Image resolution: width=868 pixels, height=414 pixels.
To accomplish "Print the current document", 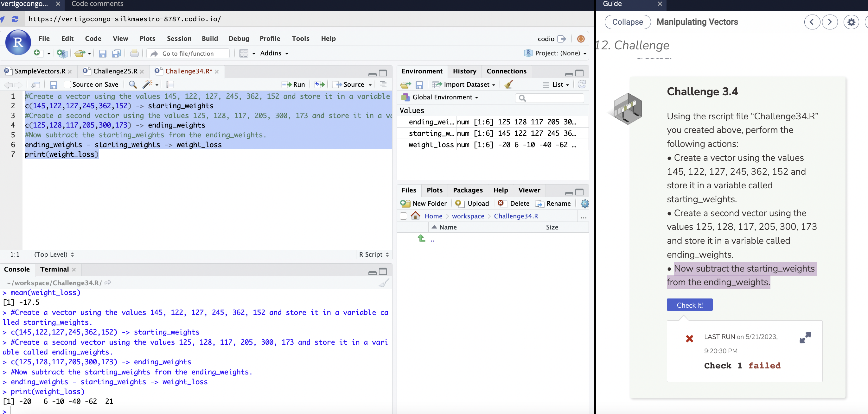I will (134, 53).
